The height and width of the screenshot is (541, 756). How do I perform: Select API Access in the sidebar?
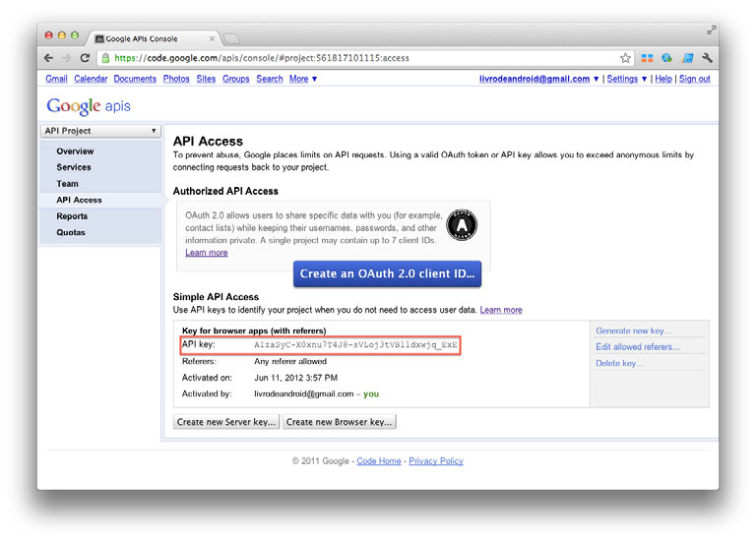pos(79,200)
